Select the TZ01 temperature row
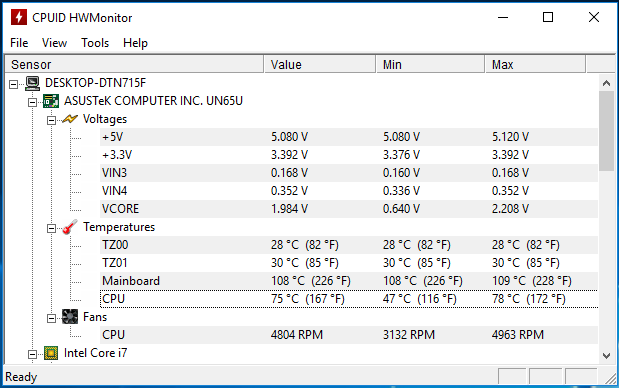Screen dimensions: 619x388 click(x=349, y=263)
